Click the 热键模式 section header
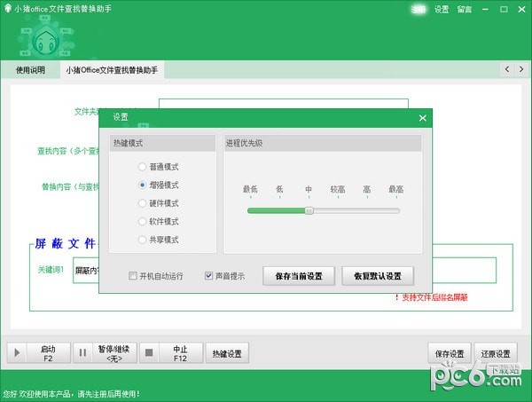532x402 pixels. (162, 143)
